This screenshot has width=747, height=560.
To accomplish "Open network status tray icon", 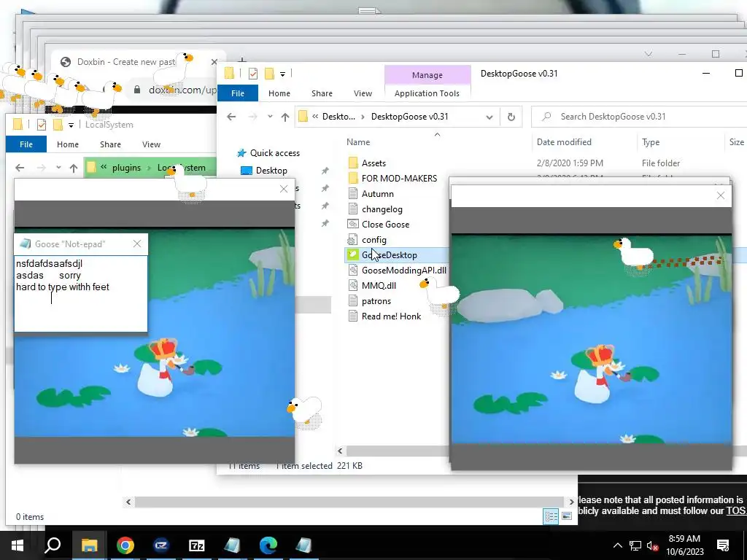I will (x=635, y=545).
